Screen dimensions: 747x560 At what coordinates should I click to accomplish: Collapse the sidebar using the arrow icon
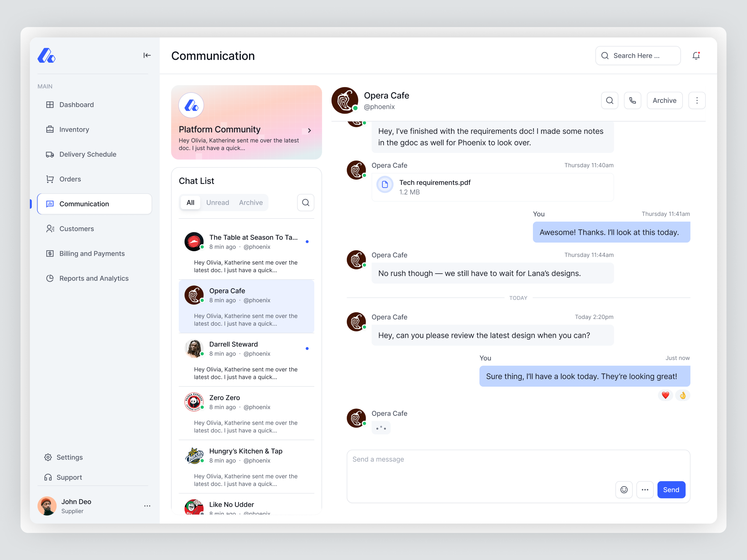pyautogui.click(x=147, y=55)
